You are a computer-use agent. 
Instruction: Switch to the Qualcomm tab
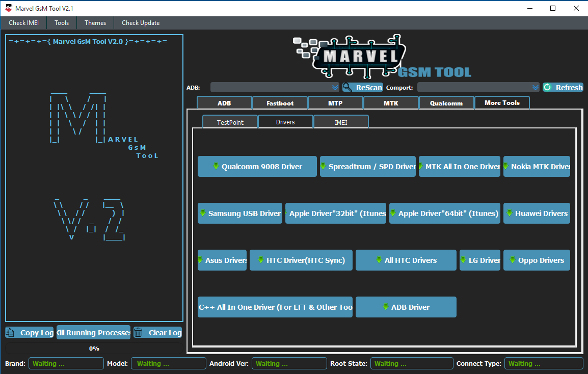pos(446,103)
